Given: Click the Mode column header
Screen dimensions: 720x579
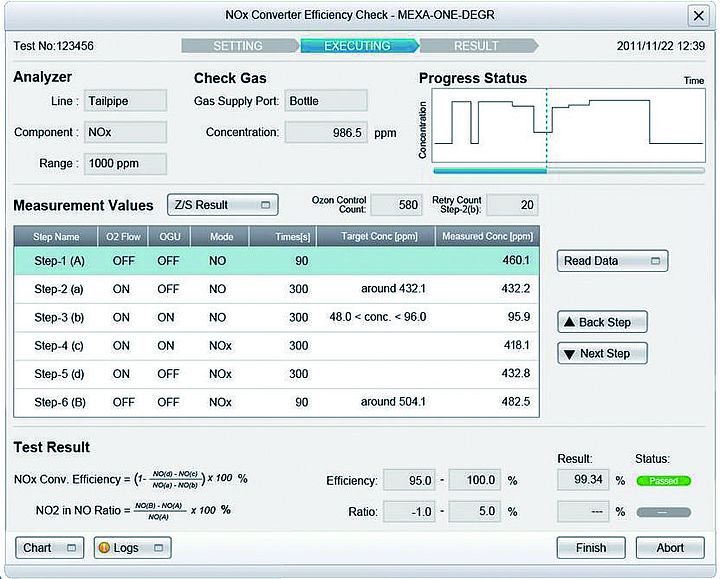Looking at the screenshot, I should [220, 236].
